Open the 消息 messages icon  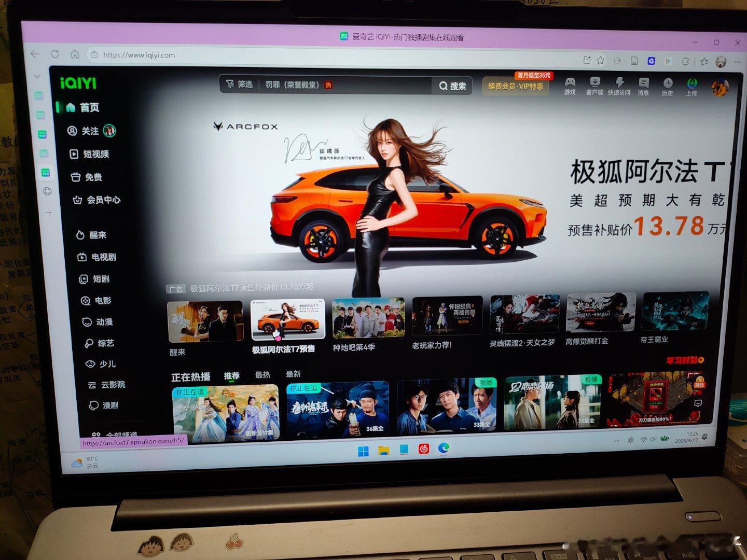coord(643,87)
